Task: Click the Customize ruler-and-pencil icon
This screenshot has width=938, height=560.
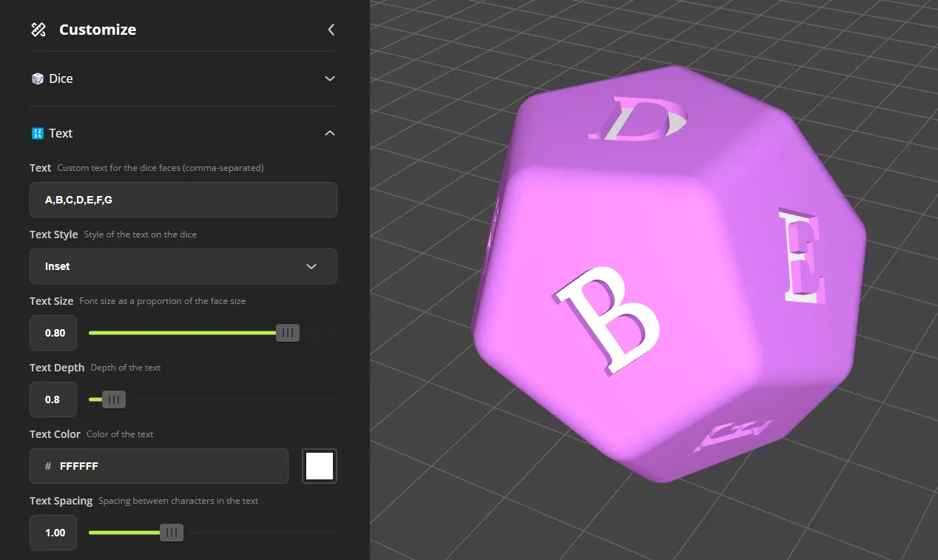Action: 38,30
